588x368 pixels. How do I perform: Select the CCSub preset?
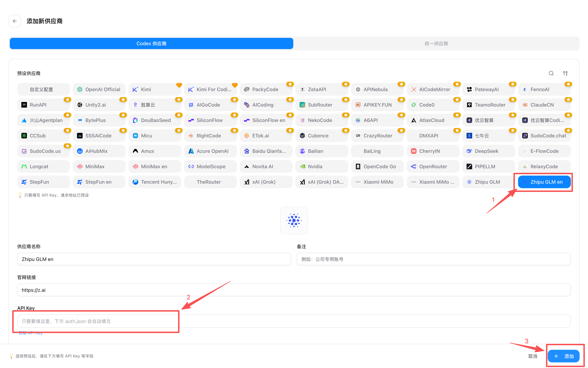[x=44, y=136]
